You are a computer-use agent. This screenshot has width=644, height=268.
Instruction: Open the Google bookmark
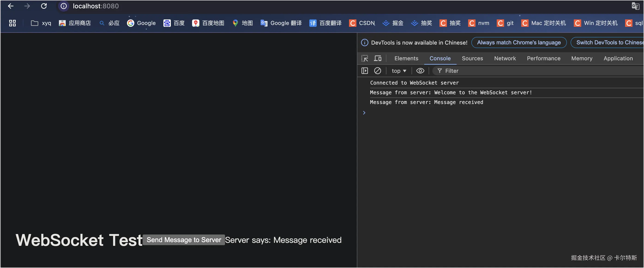point(141,23)
